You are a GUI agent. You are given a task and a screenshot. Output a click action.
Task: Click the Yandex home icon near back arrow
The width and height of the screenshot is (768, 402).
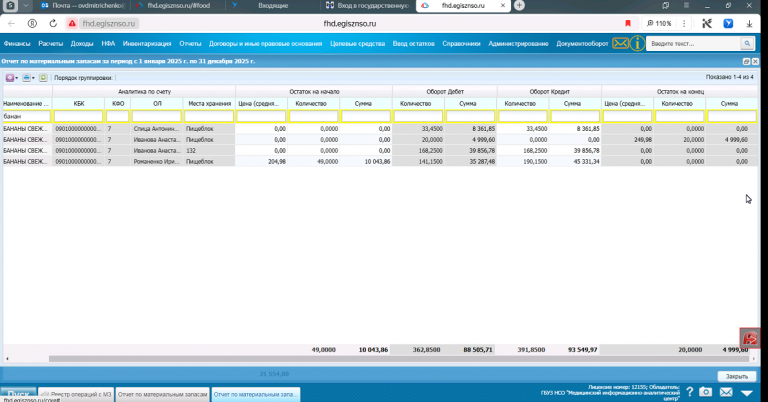pos(32,24)
